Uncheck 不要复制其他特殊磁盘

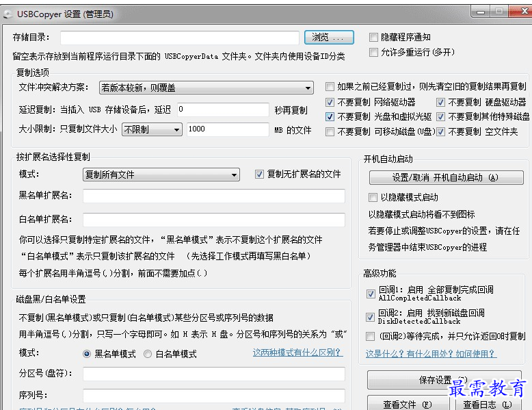(x=440, y=117)
